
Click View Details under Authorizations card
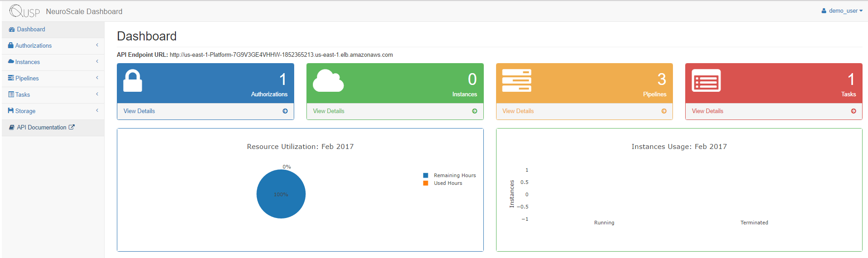[139, 111]
